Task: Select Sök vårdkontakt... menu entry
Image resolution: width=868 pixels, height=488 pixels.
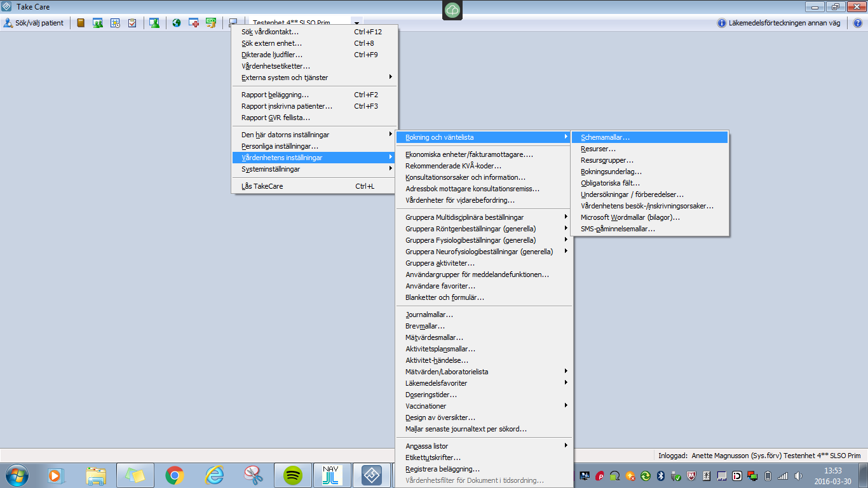Action: [x=315, y=32]
